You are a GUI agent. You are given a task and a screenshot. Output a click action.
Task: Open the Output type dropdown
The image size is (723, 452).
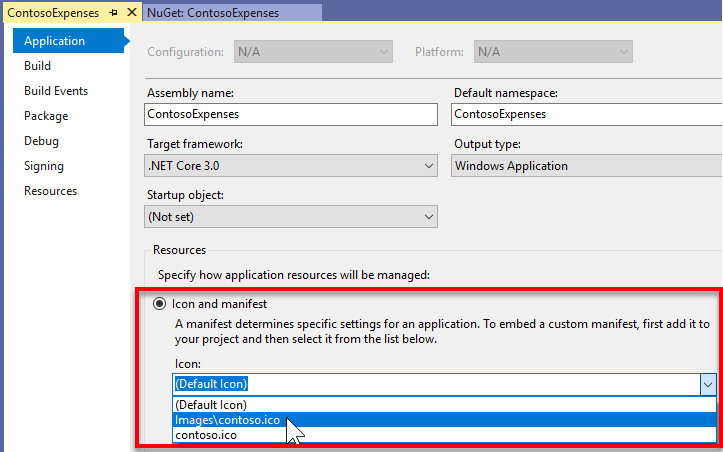pyautogui.click(x=585, y=166)
